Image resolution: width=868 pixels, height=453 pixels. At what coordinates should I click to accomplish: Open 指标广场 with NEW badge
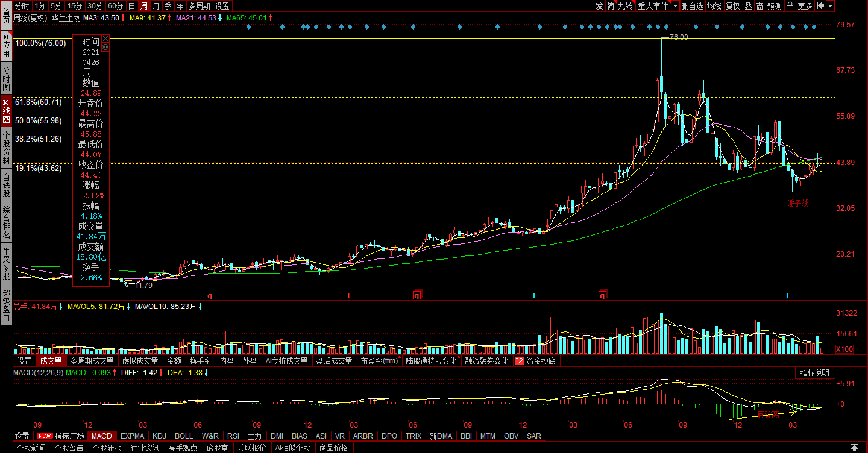tap(60, 436)
